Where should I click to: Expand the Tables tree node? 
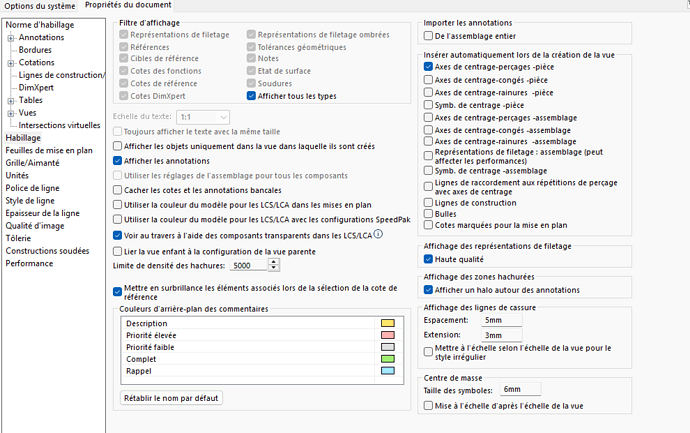[11, 101]
